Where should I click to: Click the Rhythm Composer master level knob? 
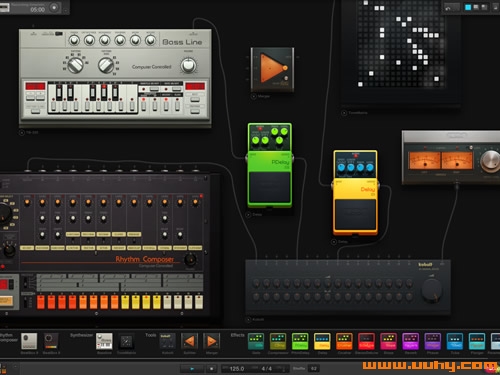[190, 259]
